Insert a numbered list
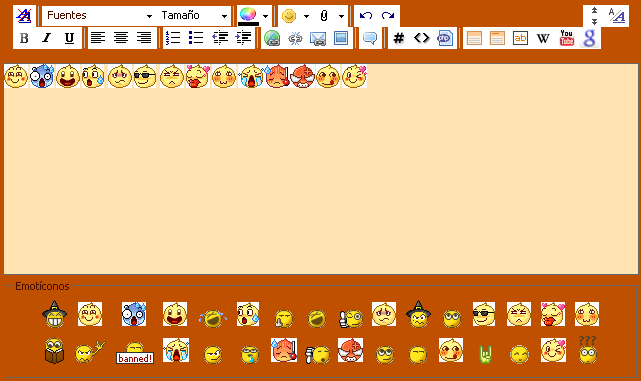Image resolution: width=641 pixels, height=381 pixels. 173,38
